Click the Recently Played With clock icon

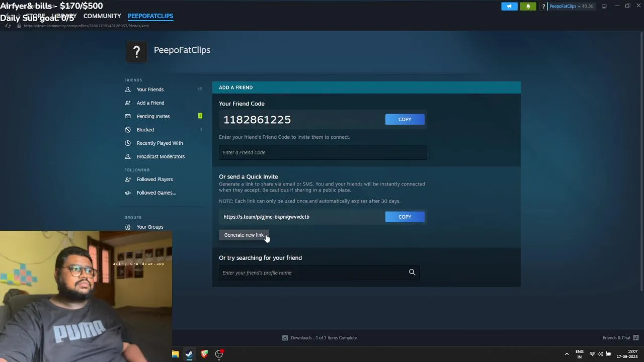point(128,143)
